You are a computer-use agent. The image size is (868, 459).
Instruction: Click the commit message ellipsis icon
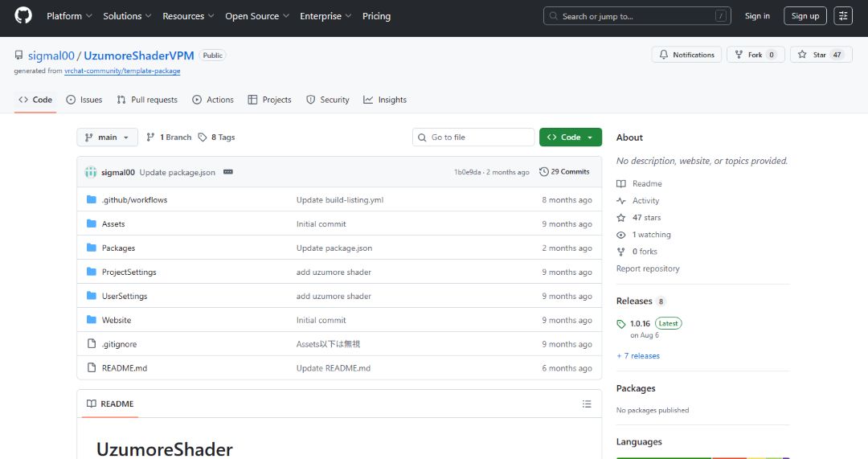(228, 172)
